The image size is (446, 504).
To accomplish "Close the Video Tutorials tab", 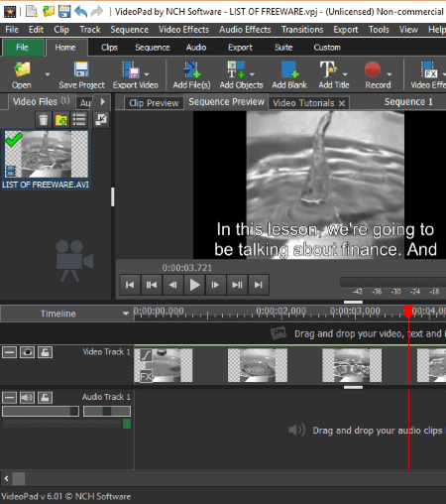I will click(342, 103).
